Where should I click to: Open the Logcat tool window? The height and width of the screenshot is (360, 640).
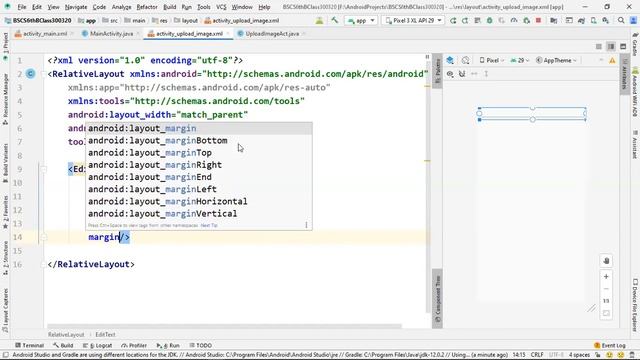point(98,345)
